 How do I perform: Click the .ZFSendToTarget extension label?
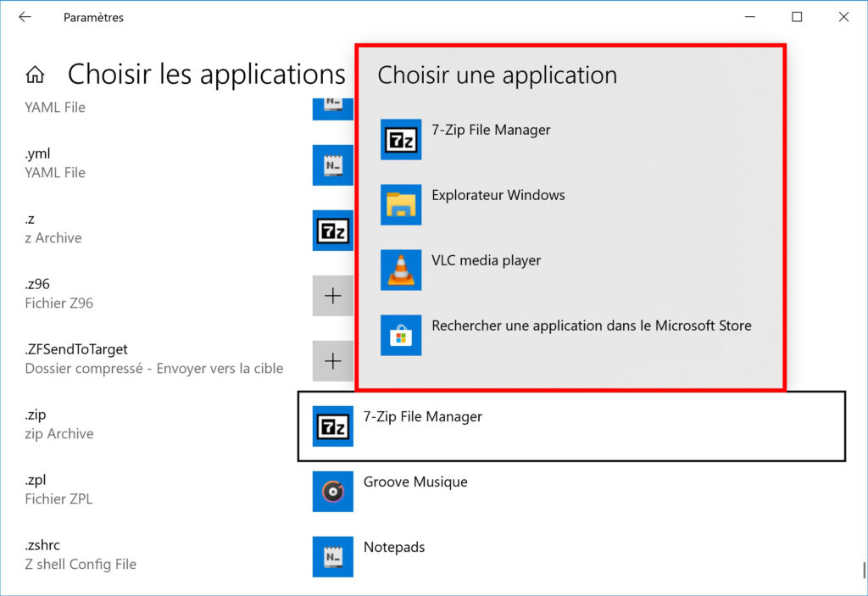pyautogui.click(x=75, y=349)
